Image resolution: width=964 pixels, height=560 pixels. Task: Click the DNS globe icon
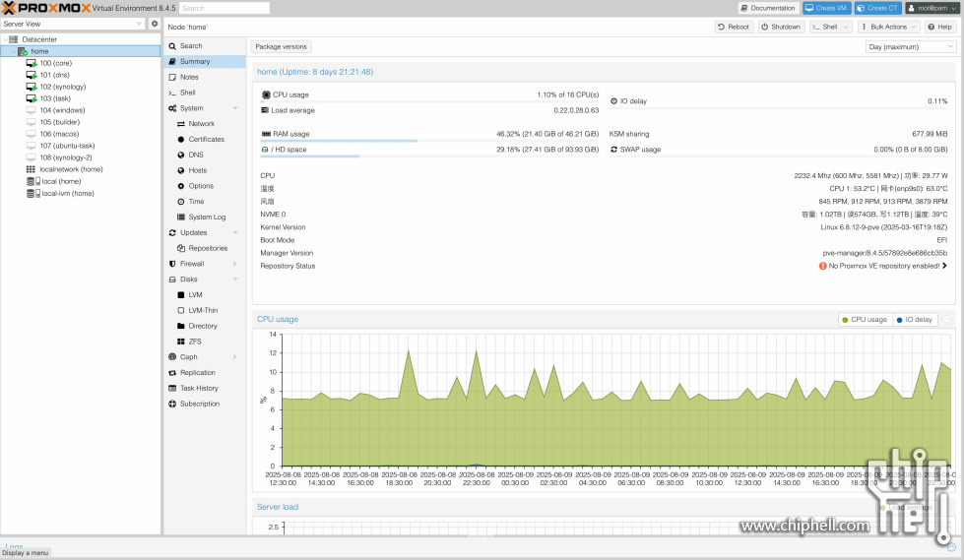[x=181, y=155]
